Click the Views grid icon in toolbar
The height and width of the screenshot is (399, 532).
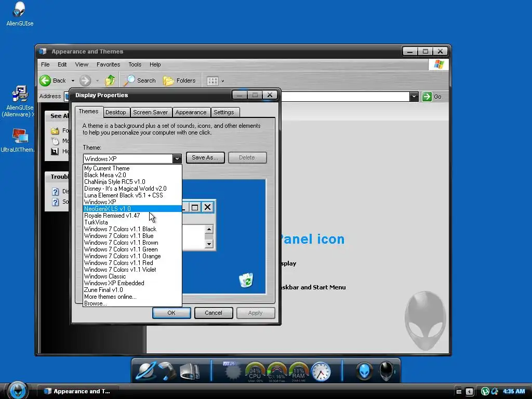point(212,81)
